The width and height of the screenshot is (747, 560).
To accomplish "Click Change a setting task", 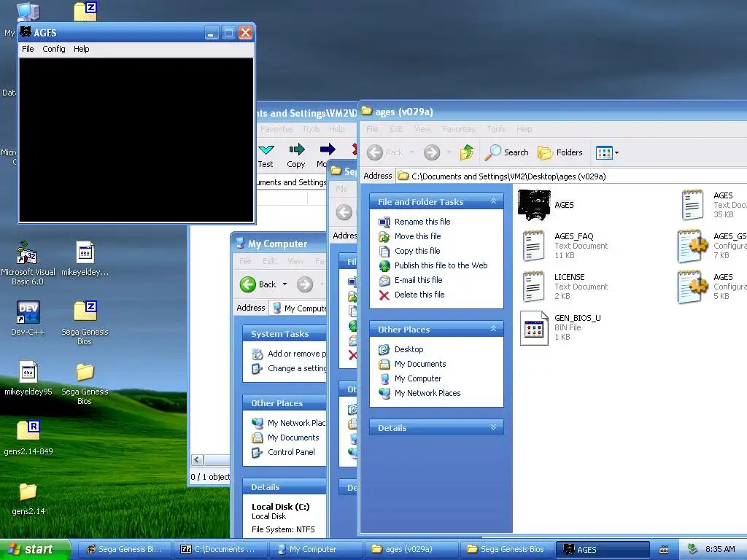I will tap(296, 368).
